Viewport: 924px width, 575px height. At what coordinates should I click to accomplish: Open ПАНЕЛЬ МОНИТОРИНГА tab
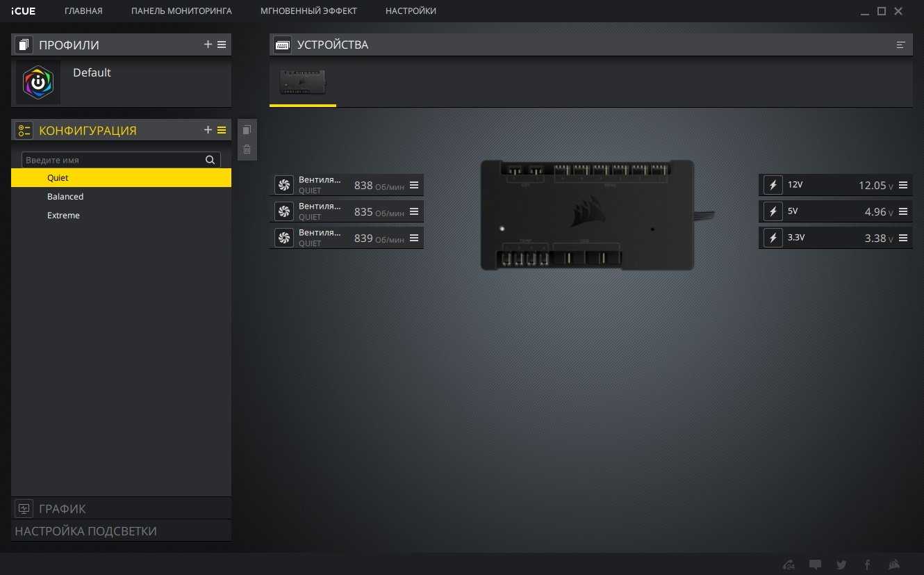181,11
